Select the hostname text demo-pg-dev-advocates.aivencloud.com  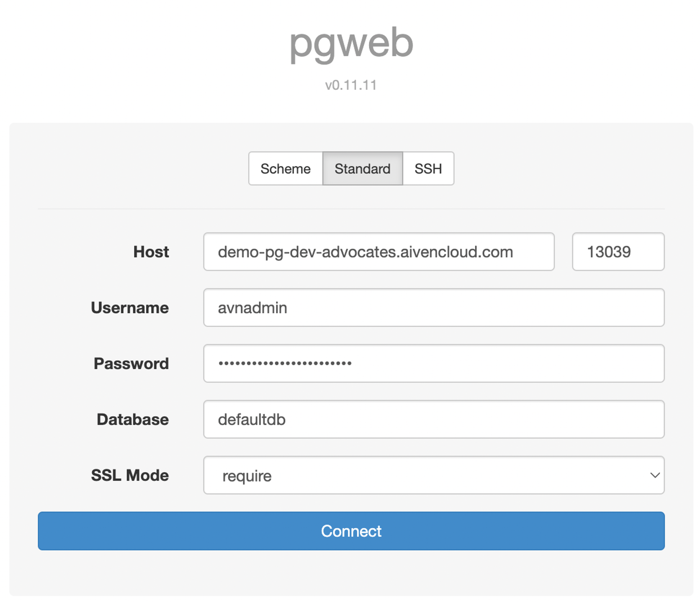(365, 252)
